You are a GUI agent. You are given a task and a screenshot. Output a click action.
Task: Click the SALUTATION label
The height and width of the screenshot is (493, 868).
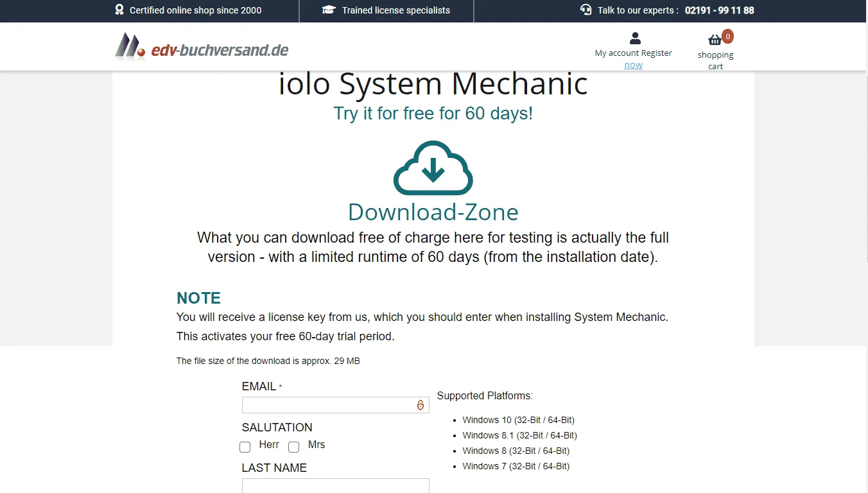[277, 428]
